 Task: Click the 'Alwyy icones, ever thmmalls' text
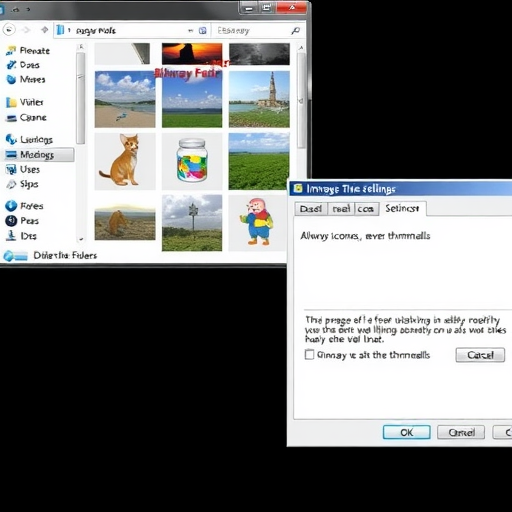point(365,236)
